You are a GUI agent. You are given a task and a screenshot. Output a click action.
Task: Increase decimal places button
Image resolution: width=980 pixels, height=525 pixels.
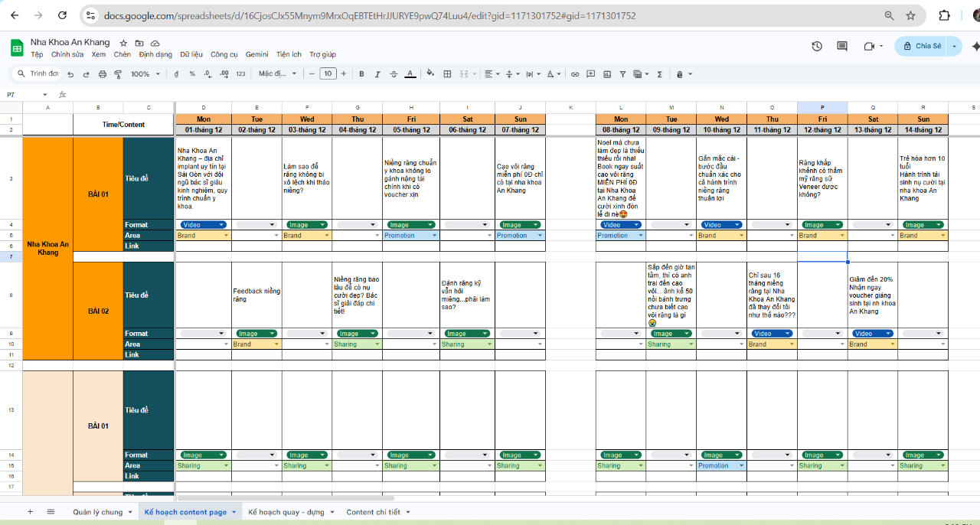pos(224,74)
